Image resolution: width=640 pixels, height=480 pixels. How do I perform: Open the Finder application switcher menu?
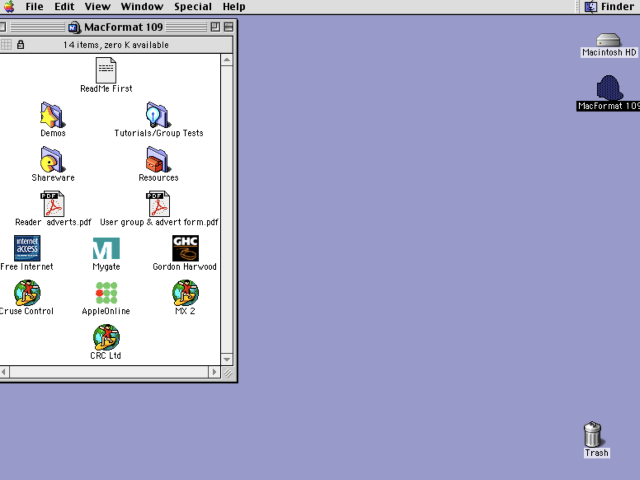coord(609,7)
